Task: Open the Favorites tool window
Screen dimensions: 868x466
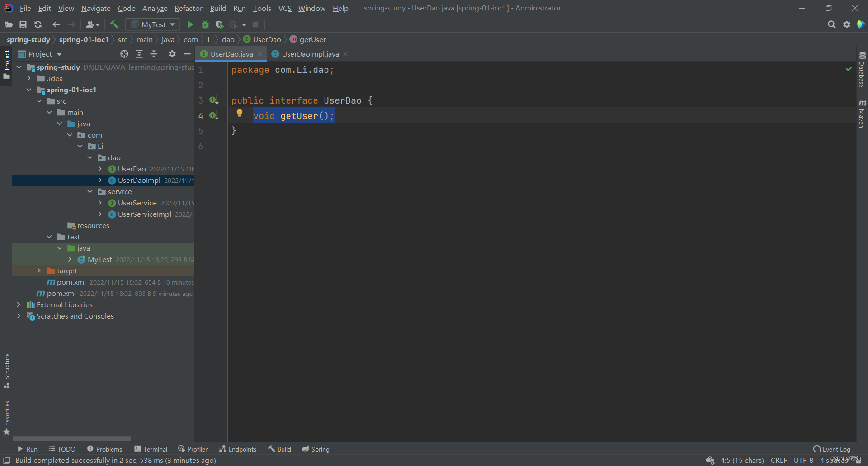Action: pos(7,418)
